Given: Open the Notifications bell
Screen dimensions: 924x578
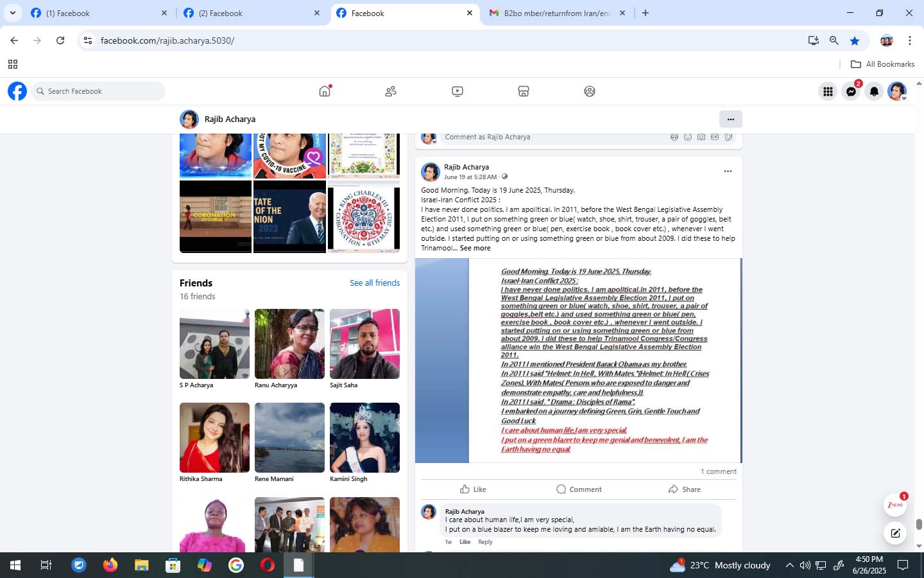Looking at the screenshot, I should pyautogui.click(x=874, y=91).
